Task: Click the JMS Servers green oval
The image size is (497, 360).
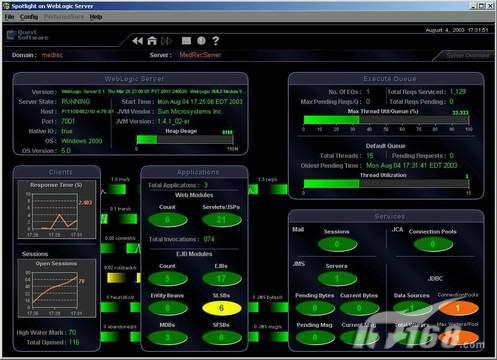Action: pyautogui.click(x=337, y=279)
